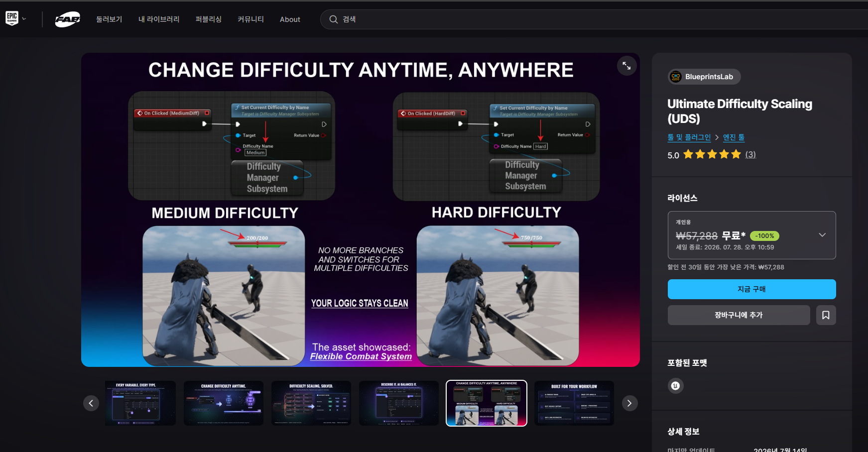Screen dimensions: 868x452
Task: Open the About menu item
Action: (290, 19)
